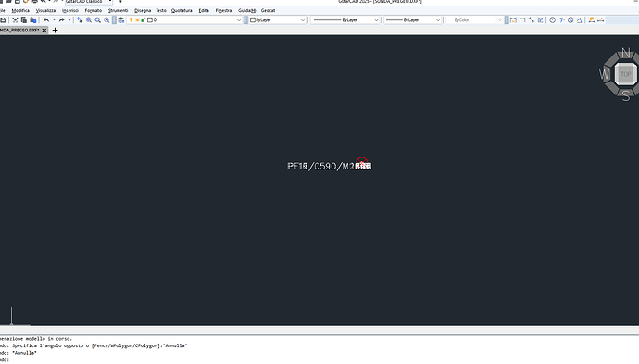The image size is (639, 364).
Task: Select the diameter dimension tool
Action: pyautogui.click(x=570, y=20)
